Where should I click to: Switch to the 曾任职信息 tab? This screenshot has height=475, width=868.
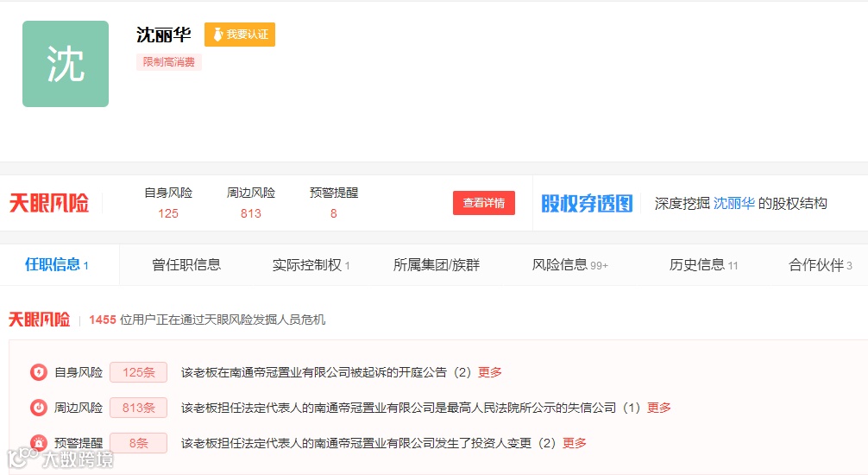(x=186, y=265)
